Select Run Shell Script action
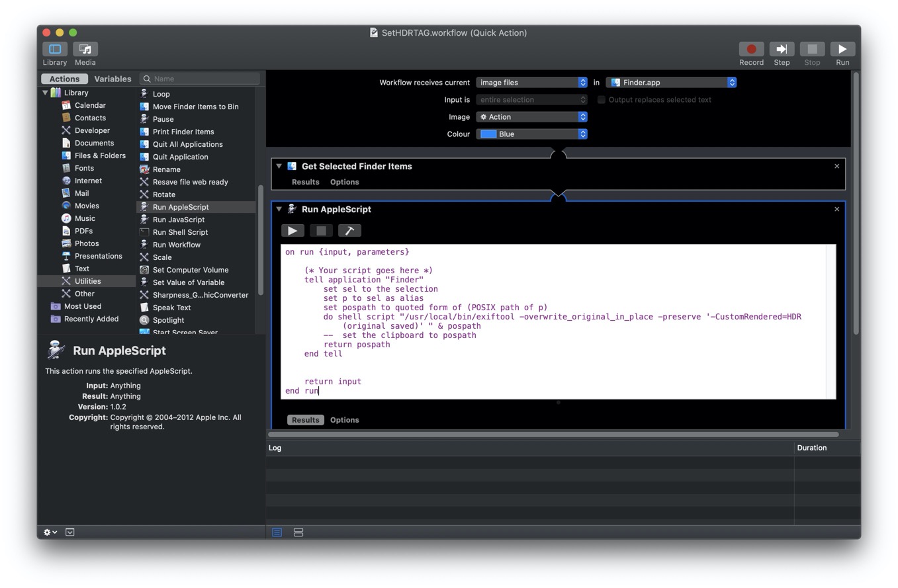 (x=180, y=232)
